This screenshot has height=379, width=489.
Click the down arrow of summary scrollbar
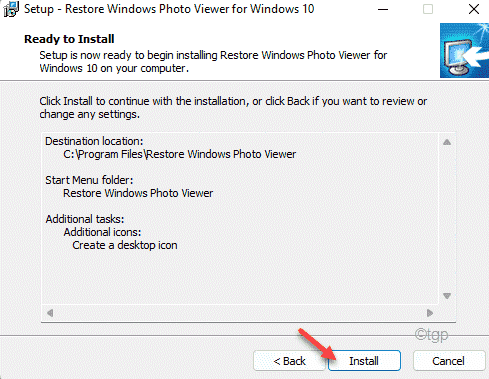[x=447, y=296]
